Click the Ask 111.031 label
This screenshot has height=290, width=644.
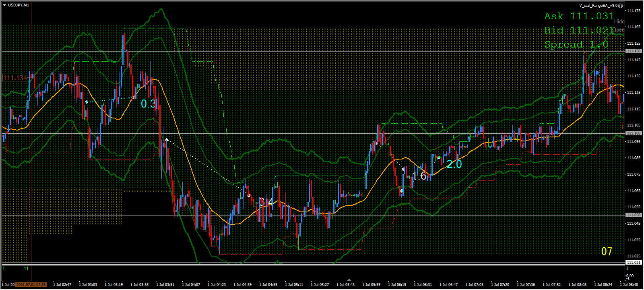579,16
